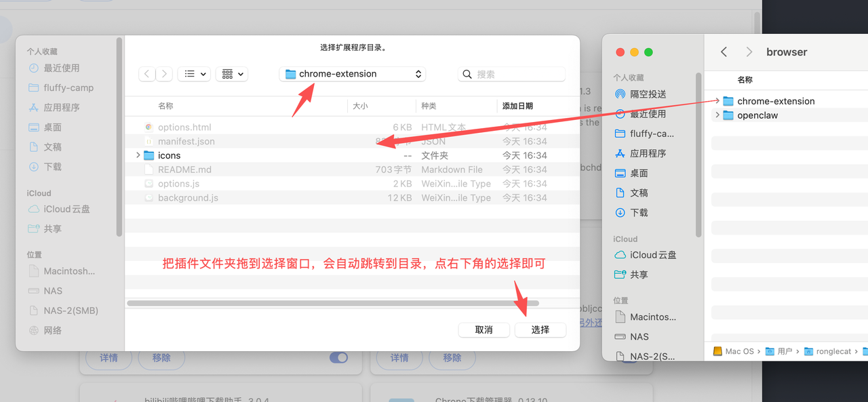Select the chrome-extension folder in Finder
The width and height of the screenshot is (868, 402).
tap(776, 101)
